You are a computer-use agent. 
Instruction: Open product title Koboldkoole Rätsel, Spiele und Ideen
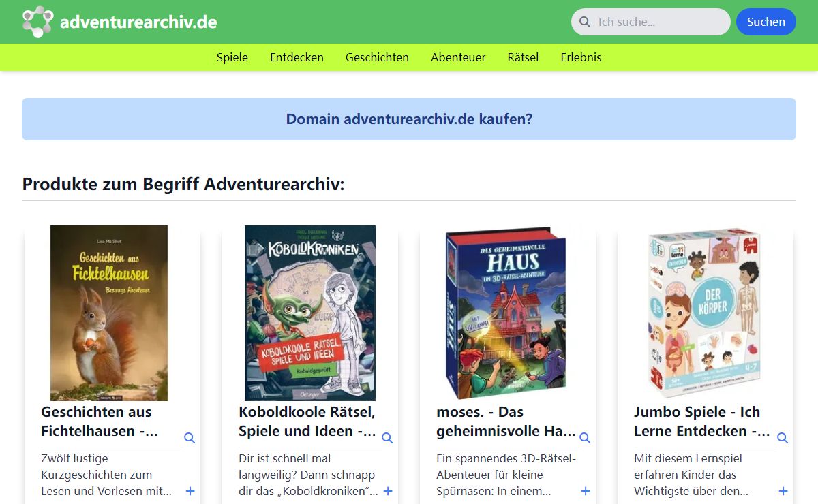(x=307, y=422)
